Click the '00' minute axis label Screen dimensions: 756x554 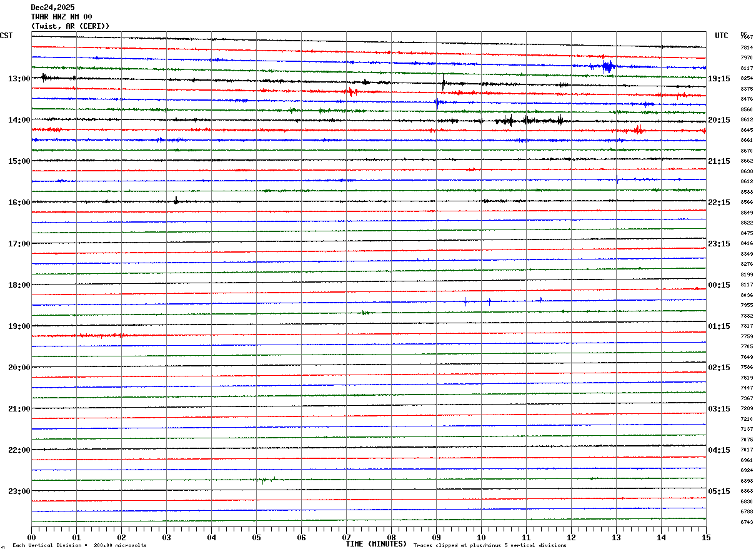31,538
